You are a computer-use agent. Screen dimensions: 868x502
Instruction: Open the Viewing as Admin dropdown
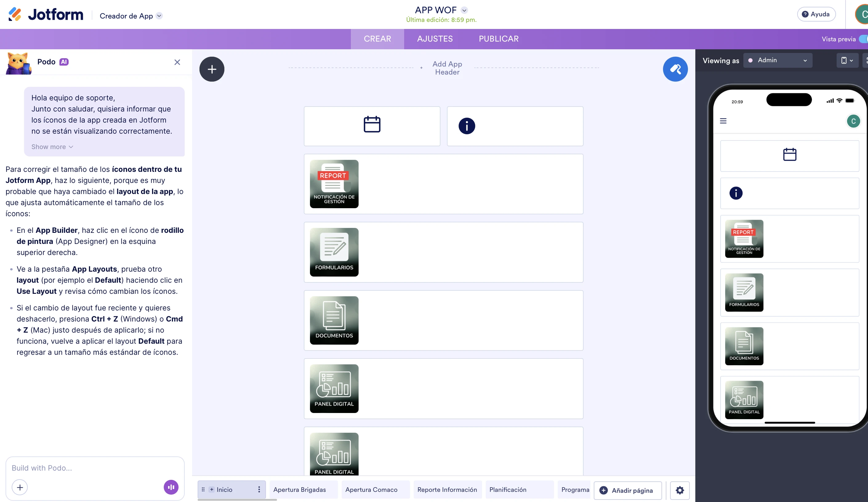click(778, 60)
